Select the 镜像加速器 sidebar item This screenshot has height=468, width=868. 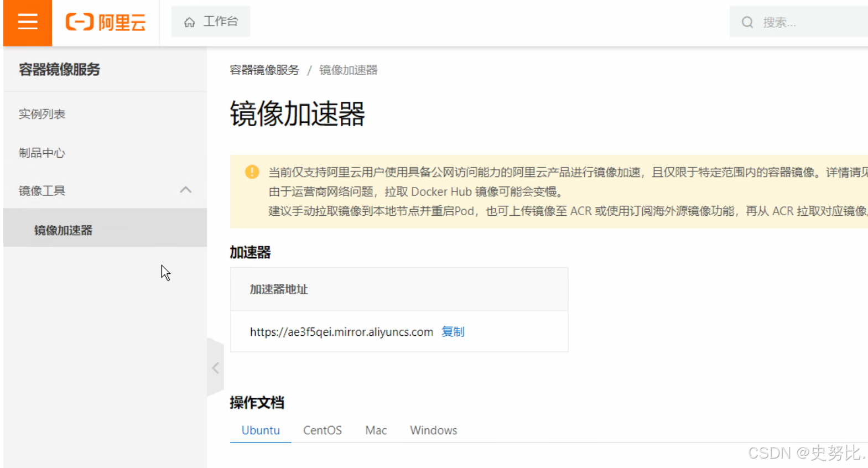[x=105, y=228]
